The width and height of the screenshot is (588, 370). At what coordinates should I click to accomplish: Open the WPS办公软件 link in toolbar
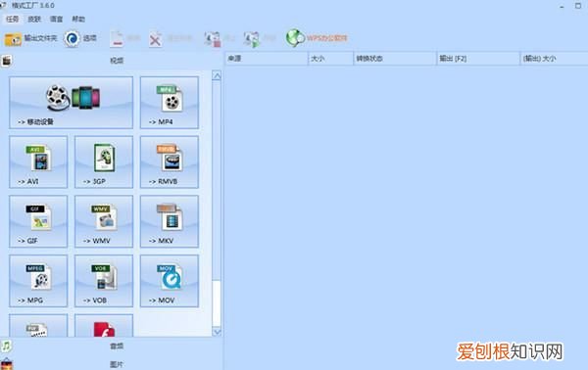tap(317, 38)
